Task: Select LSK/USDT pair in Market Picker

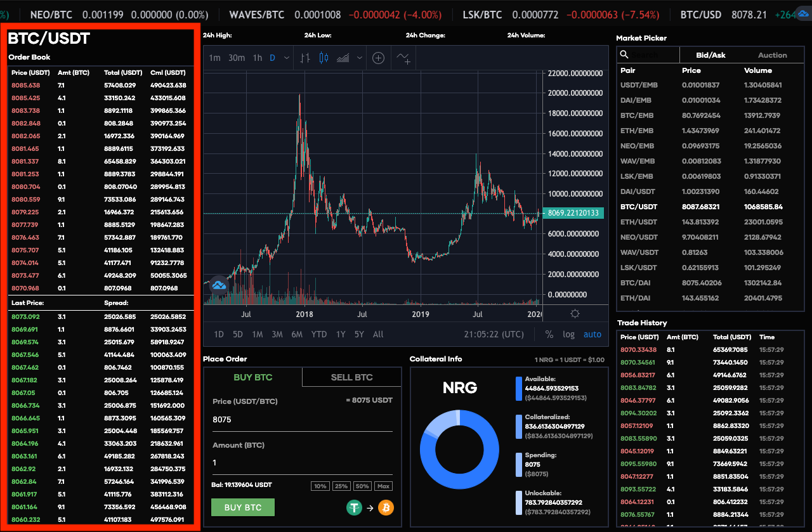Action: coord(710,268)
